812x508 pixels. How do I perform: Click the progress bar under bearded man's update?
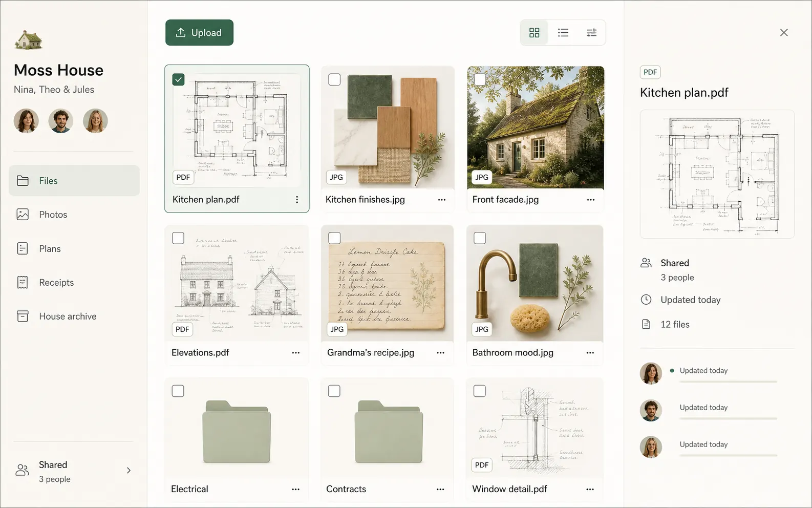point(728,418)
